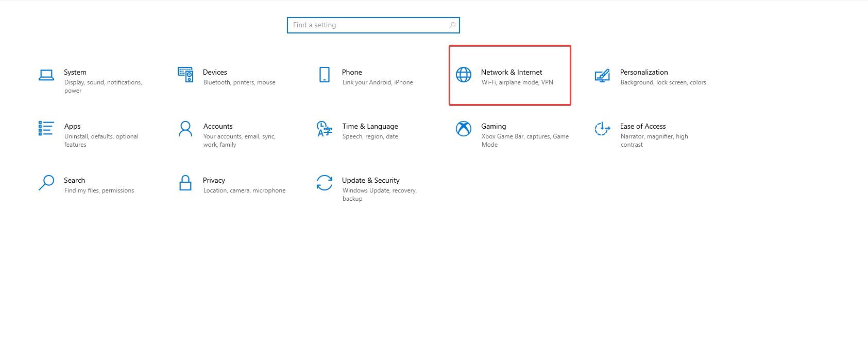This screenshot has height=350, width=868.
Task: Click the Network & Internet globe icon
Action: pos(464,75)
